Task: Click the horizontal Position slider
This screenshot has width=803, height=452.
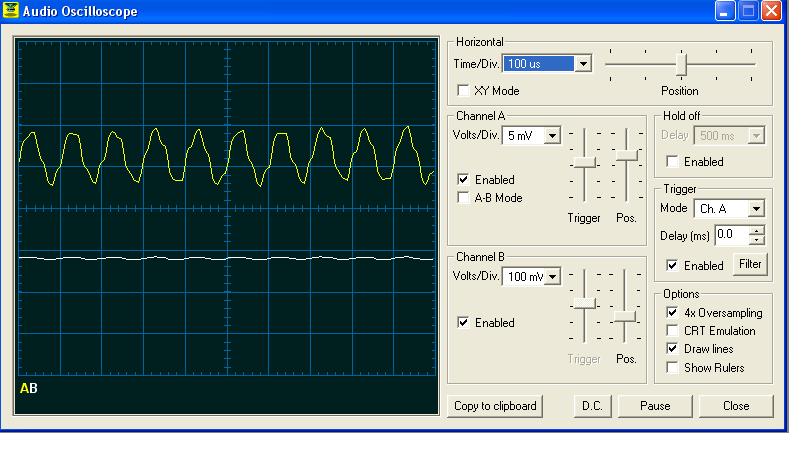Action: [681, 64]
